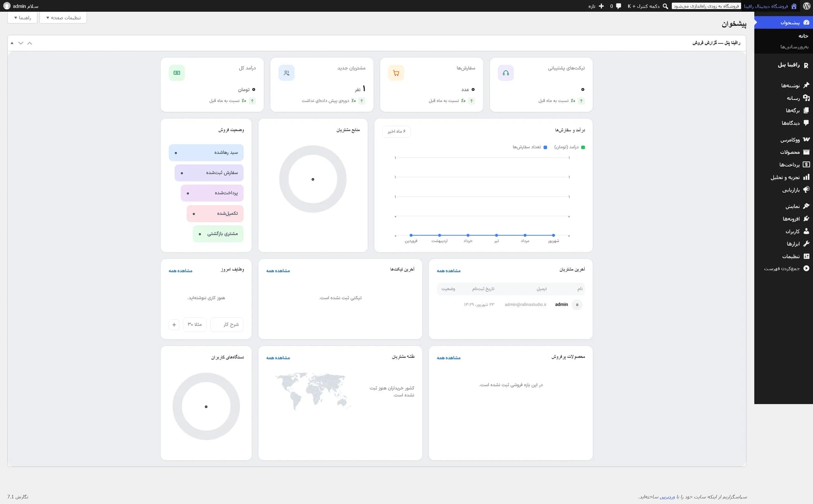Click the رسانه media icon
This screenshot has width=813, height=504.
pos(806,98)
